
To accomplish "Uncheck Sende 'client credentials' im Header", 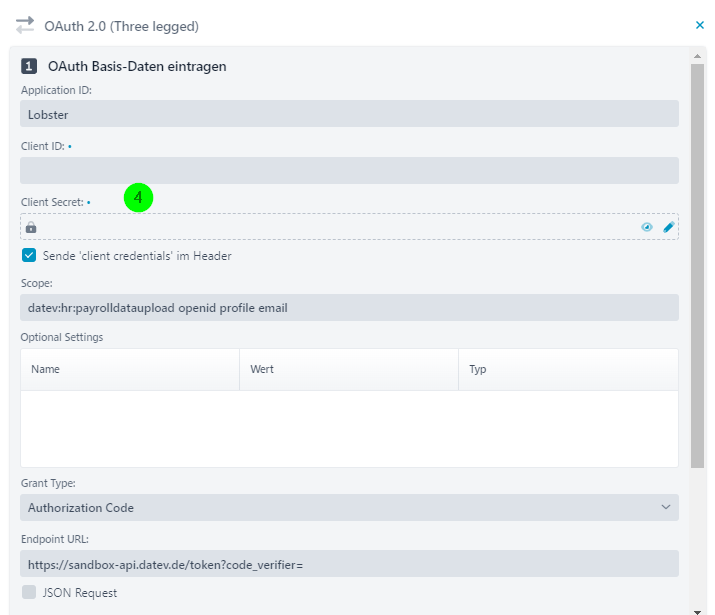I will (x=29, y=255).
